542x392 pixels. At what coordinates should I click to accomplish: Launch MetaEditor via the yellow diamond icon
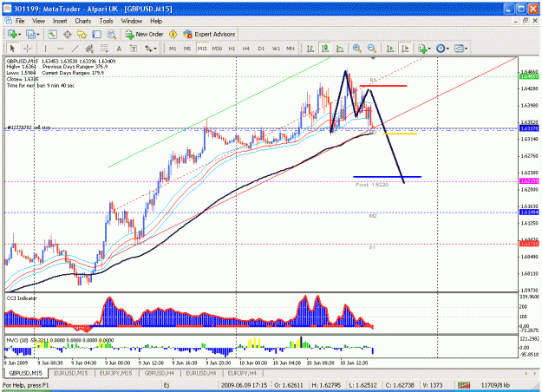tap(173, 34)
